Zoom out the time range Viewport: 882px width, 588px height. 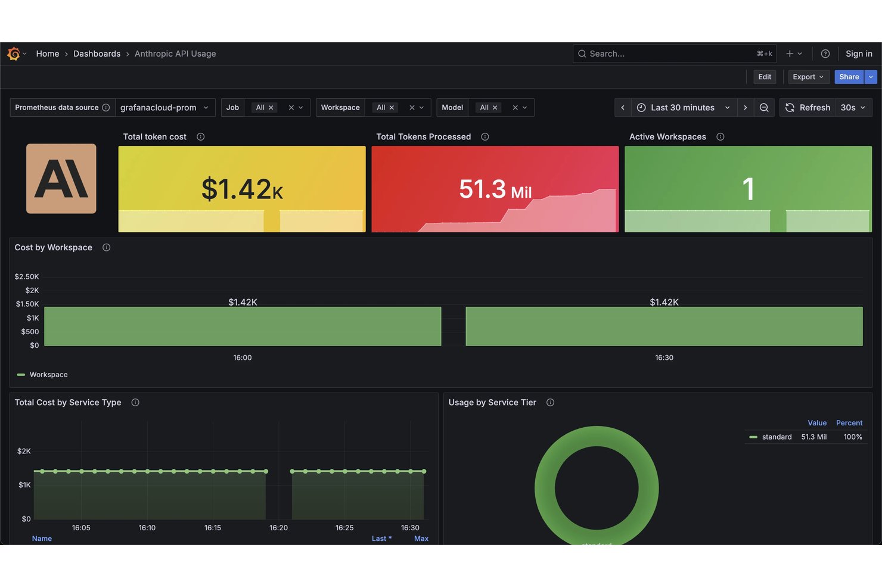click(764, 108)
